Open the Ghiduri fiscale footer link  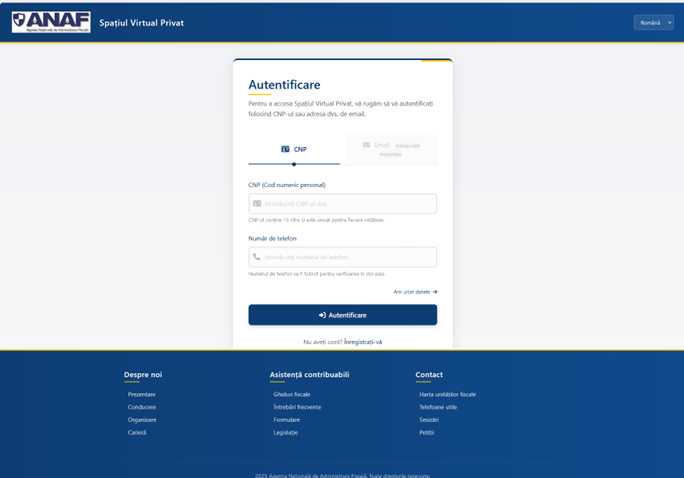[x=292, y=394]
